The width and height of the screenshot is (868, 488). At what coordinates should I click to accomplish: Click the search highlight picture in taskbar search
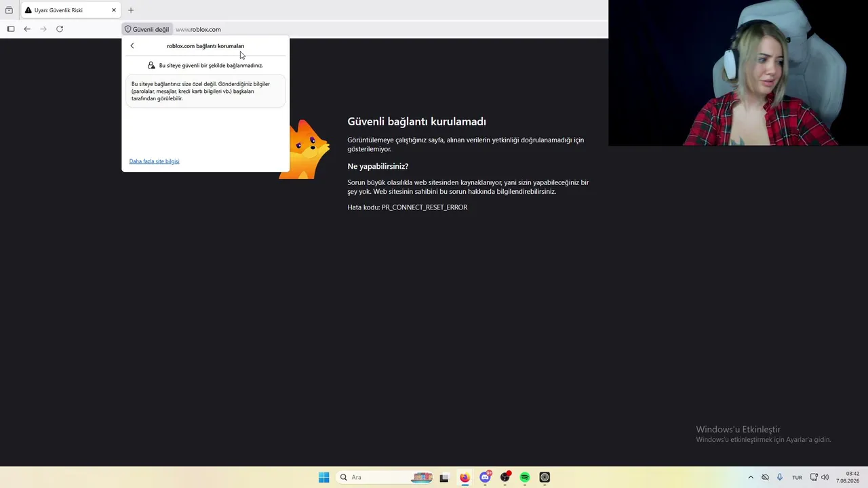[422, 477]
